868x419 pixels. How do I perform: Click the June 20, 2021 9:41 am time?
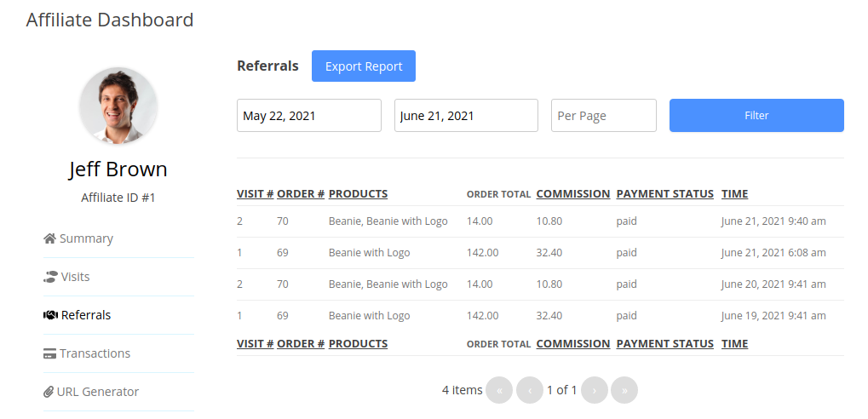tap(773, 284)
